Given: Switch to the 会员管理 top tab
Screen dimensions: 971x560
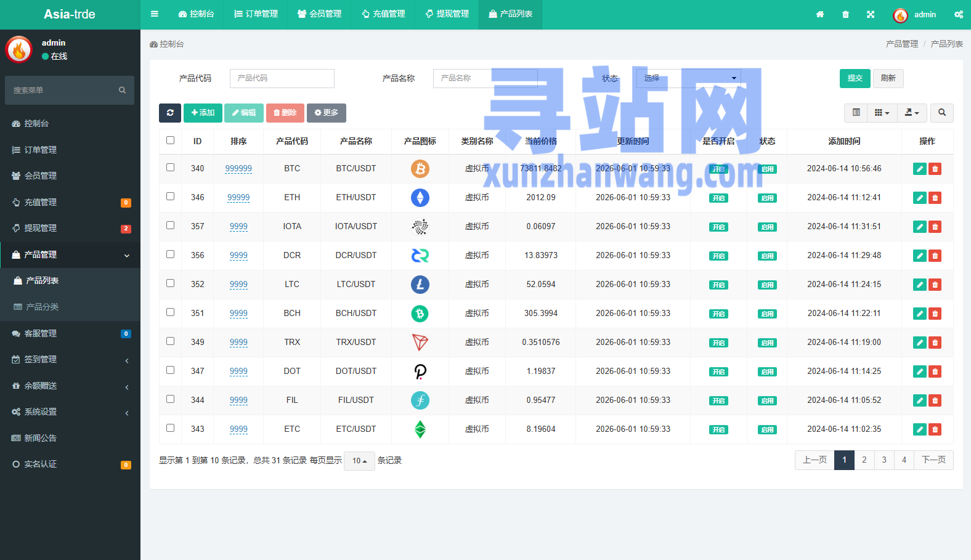Looking at the screenshot, I should (x=319, y=14).
